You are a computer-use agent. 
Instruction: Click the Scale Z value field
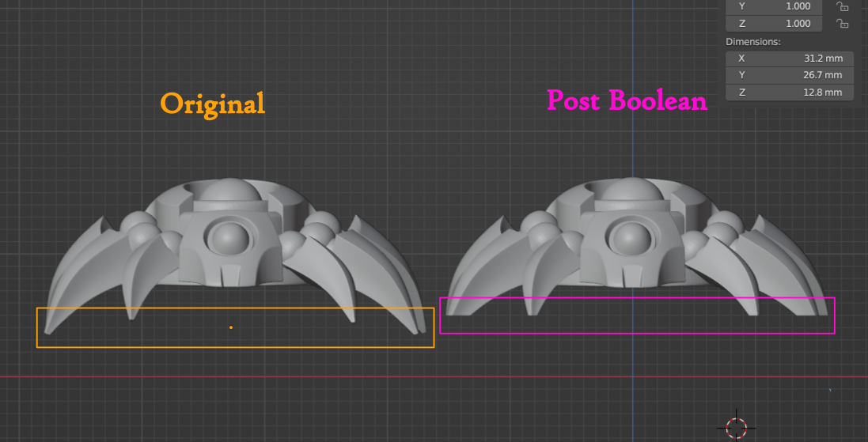[x=789, y=24]
